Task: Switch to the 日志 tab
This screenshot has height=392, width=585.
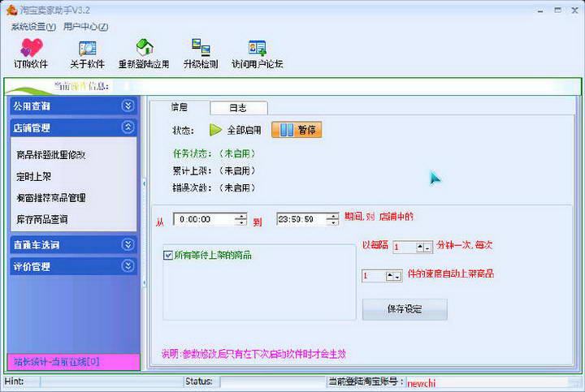Action: [238, 108]
